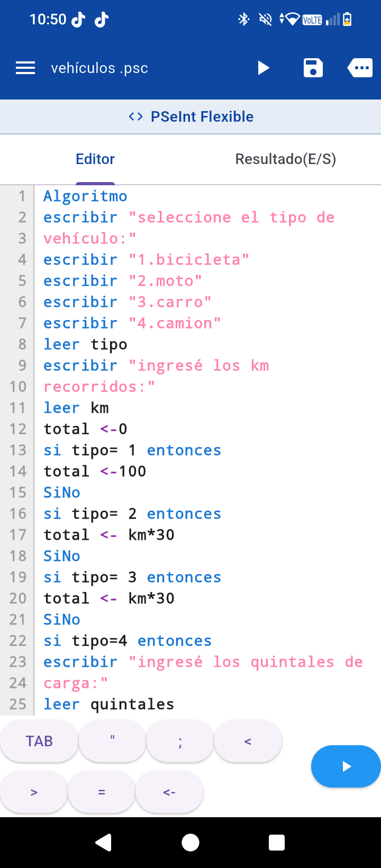Tap the code brackets icon beside PSeInt Flexible

(x=136, y=116)
